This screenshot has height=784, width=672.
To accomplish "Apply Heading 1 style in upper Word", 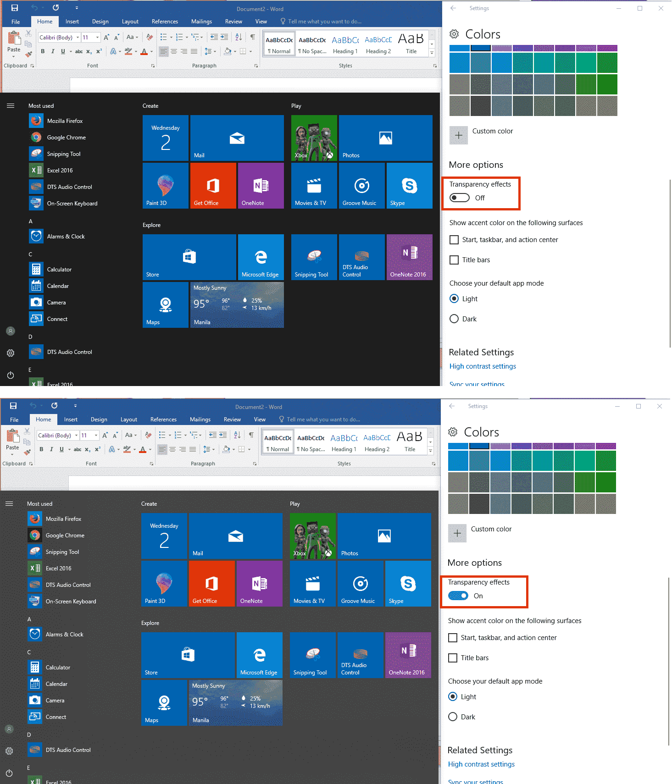I will (345, 44).
